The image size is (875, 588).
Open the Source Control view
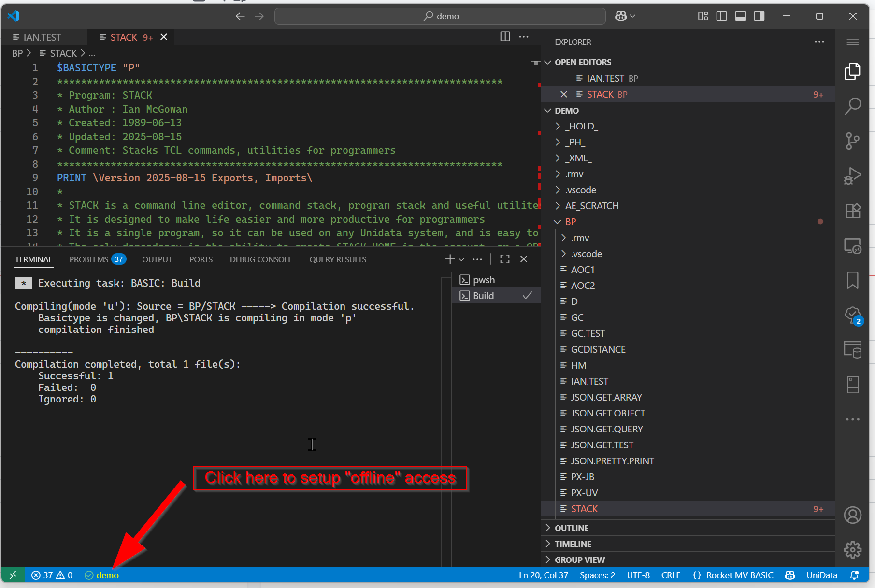[853, 141]
